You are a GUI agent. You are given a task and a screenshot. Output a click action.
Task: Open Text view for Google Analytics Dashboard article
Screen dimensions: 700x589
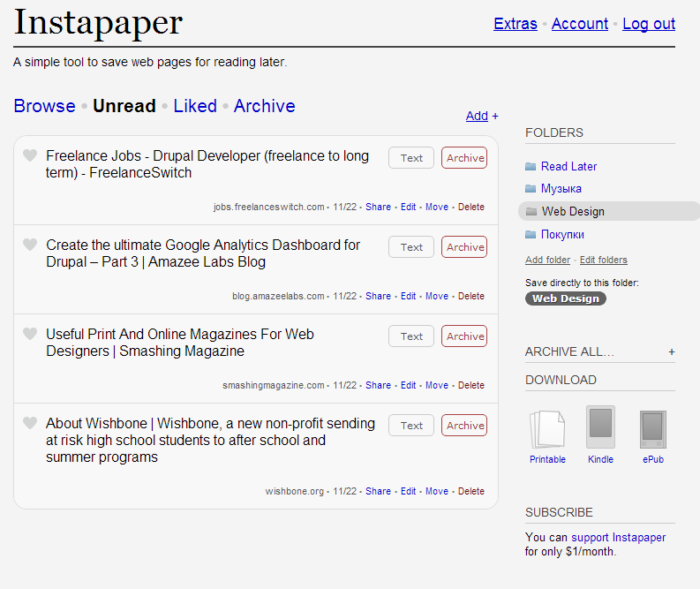point(411,247)
